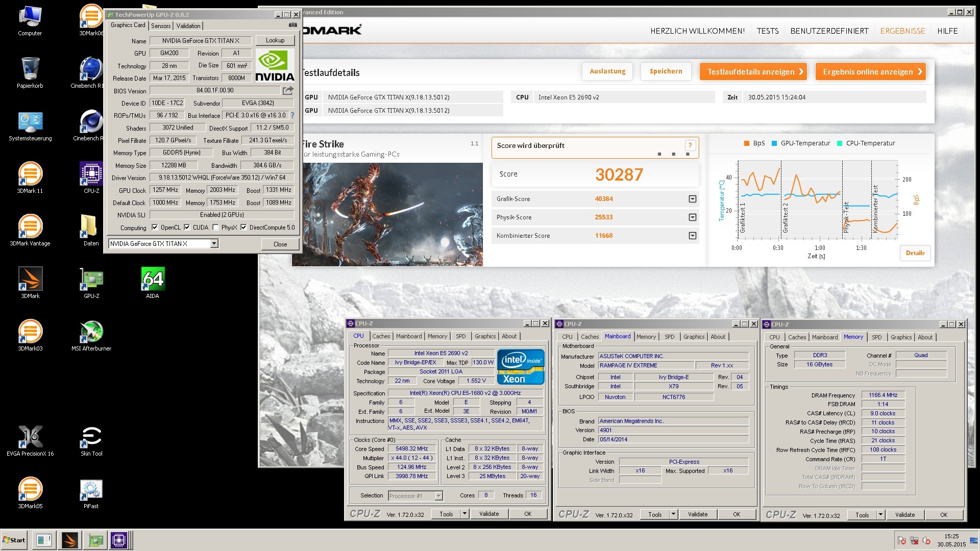
Task: Open the GPU-Z taskbar button
Action: point(94,540)
